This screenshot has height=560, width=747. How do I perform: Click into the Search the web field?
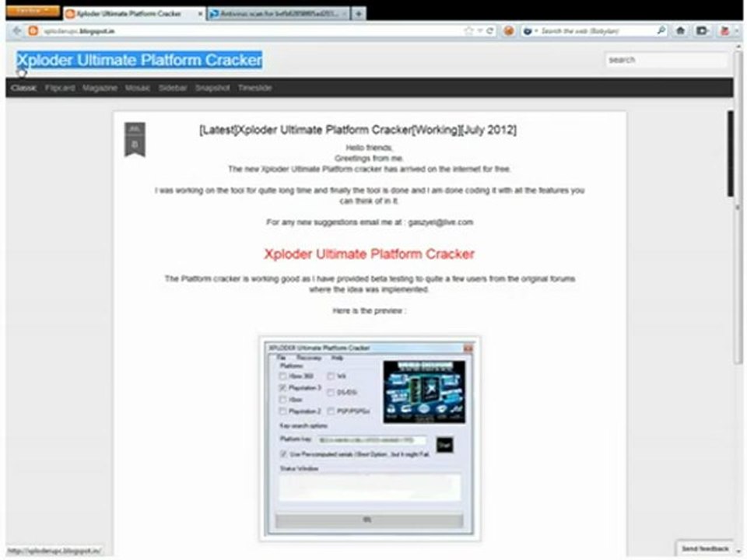pos(597,31)
